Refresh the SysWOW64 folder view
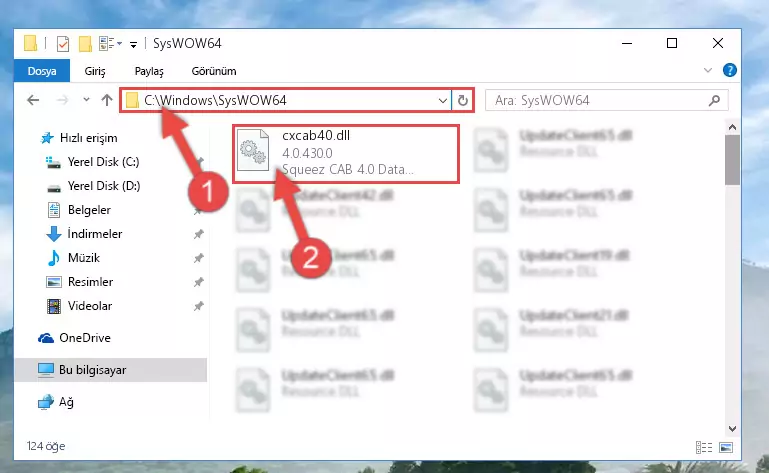 [462, 101]
